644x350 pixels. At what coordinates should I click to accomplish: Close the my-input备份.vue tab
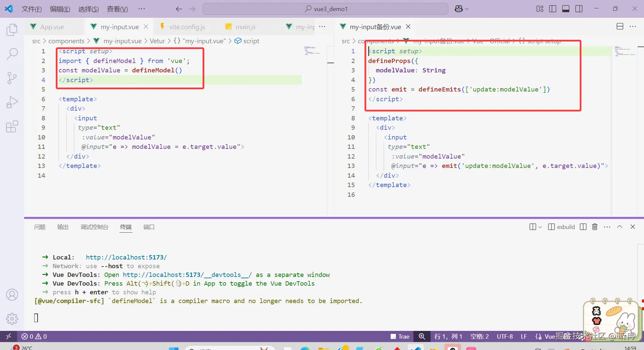pos(408,26)
